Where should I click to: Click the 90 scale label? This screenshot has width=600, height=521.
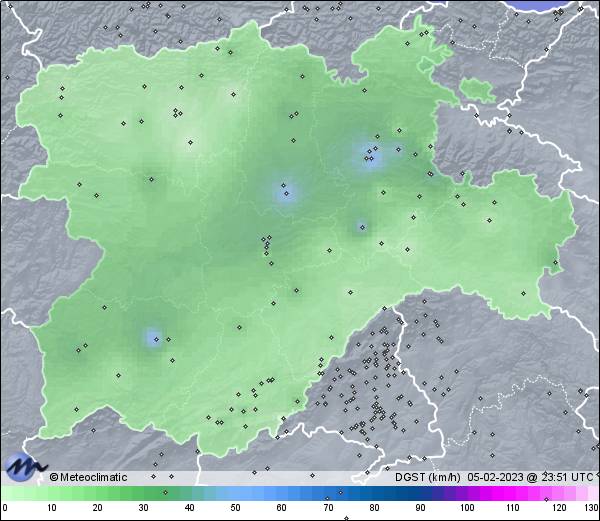(x=420, y=508)
